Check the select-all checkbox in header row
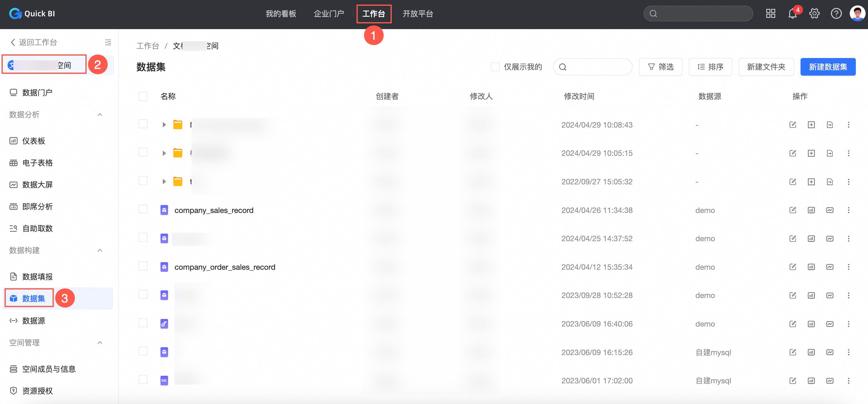868x404 pixels. [x=143, y=97]
